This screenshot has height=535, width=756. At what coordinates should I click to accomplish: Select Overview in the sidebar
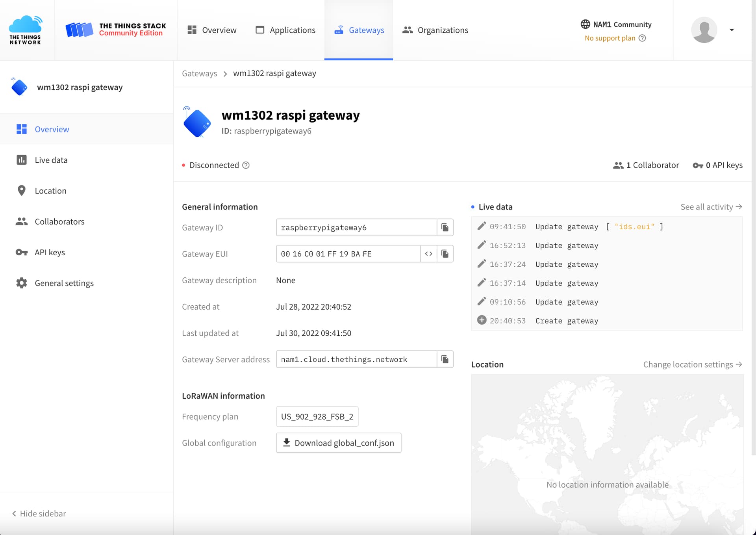87,129
